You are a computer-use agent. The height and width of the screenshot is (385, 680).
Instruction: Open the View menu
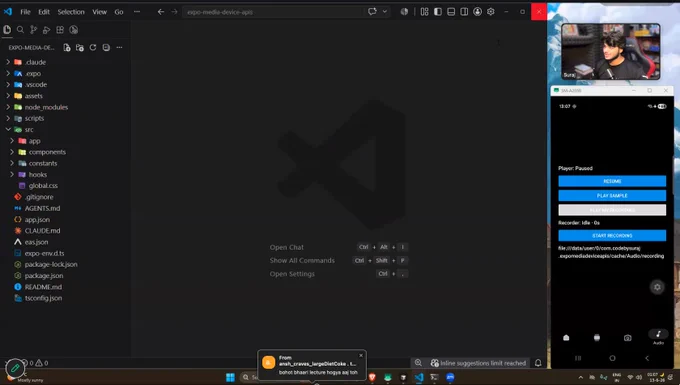click(99, 12)
